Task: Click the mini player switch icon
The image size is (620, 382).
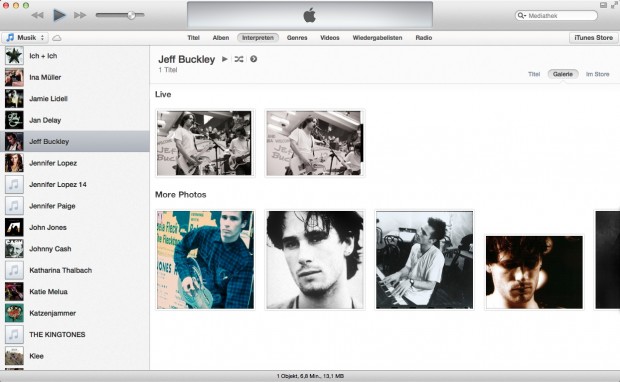Action: [x=603, y=5]
